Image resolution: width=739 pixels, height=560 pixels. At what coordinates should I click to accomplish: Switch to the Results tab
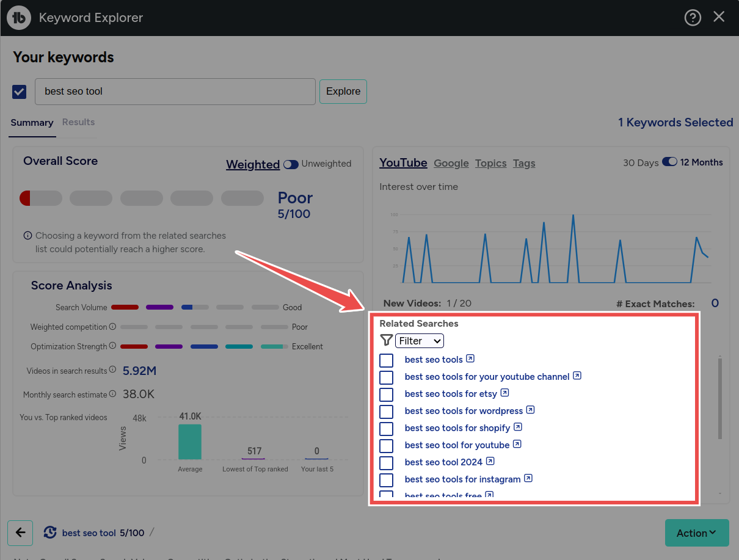point(79,122)
